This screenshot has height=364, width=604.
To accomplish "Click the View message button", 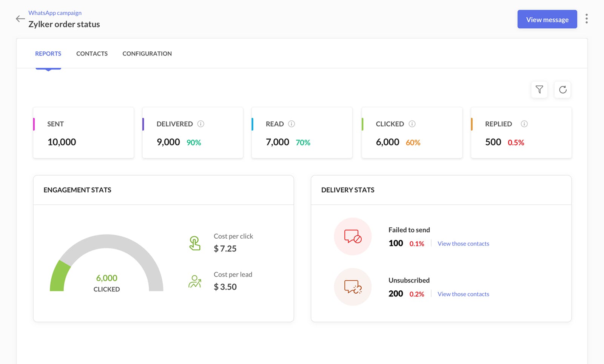I will point(547,19).
